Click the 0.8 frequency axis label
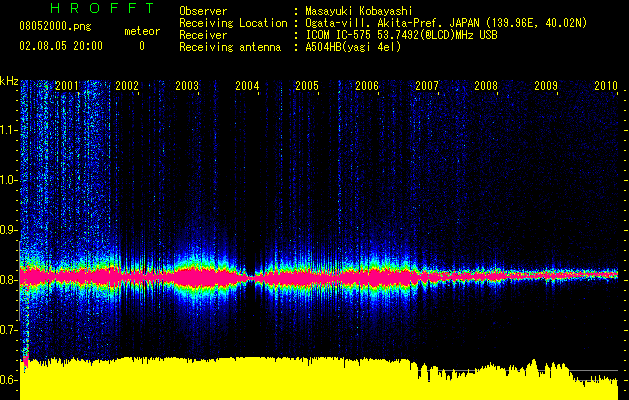Screen dimensions: 629x400 9,280
